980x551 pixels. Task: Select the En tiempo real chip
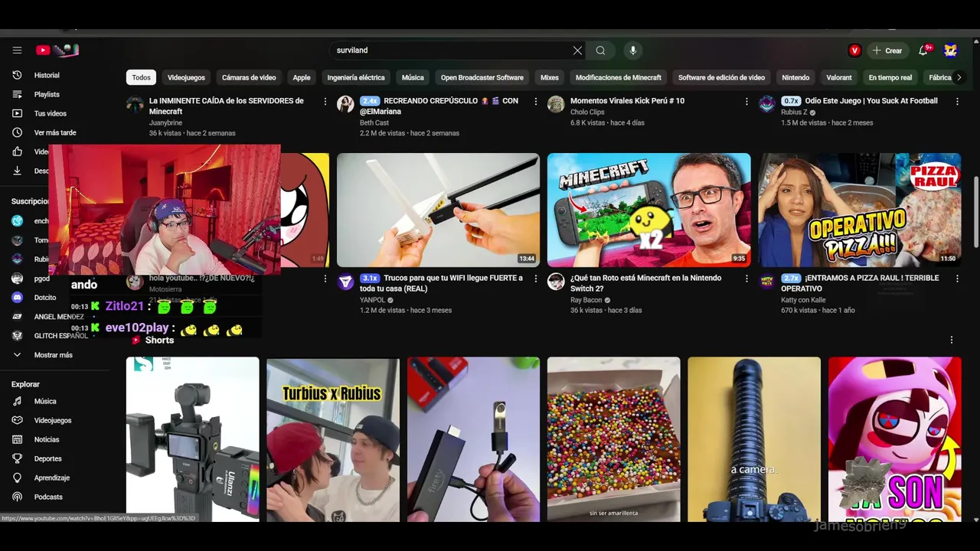coord(890,77)
